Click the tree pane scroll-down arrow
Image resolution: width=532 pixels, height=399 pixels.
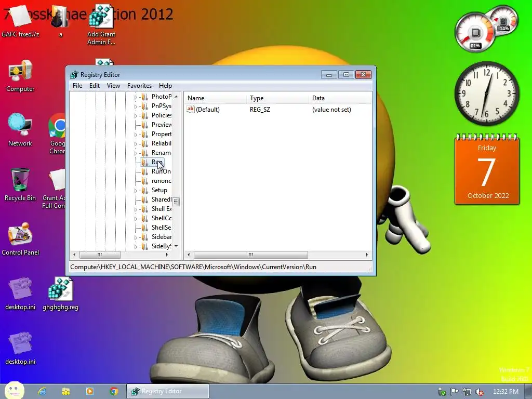pyautogui.click(x=176, y=246)
